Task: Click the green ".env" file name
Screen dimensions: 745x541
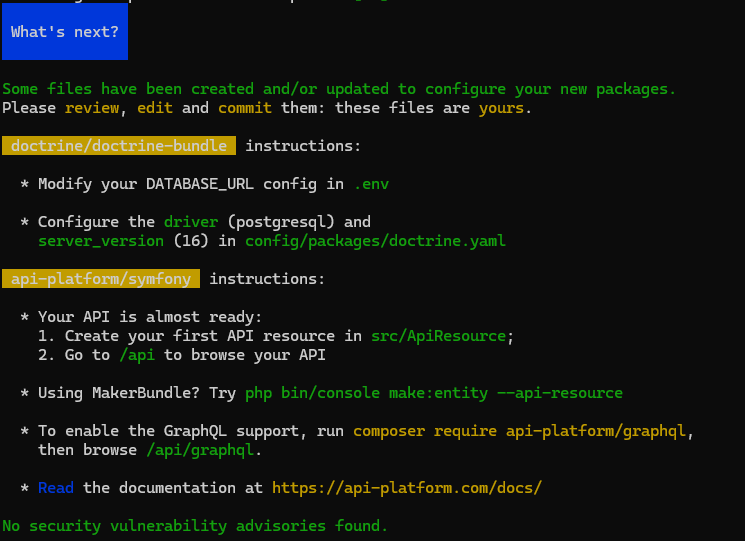Action: (x=372, y=184)
